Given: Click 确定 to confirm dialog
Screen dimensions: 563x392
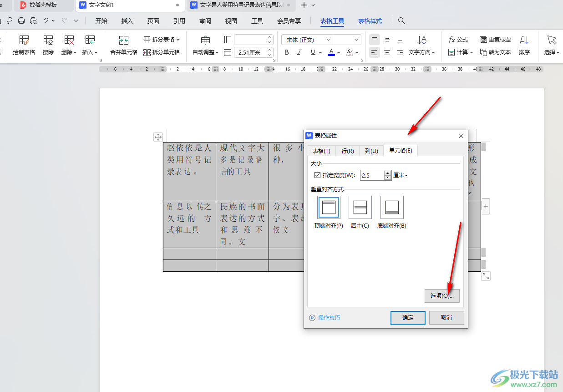Looking at the screenshot, I should 408,318.
